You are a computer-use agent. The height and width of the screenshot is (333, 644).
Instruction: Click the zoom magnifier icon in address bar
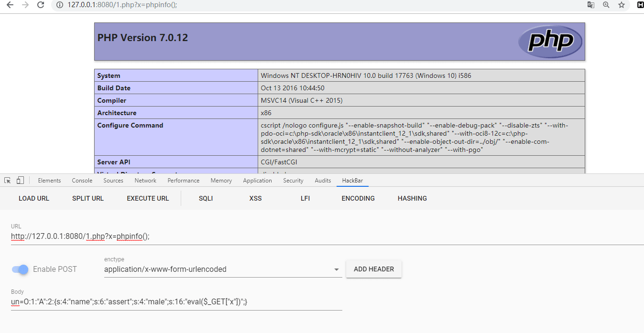pyautogui.click(x=606, y=5)
